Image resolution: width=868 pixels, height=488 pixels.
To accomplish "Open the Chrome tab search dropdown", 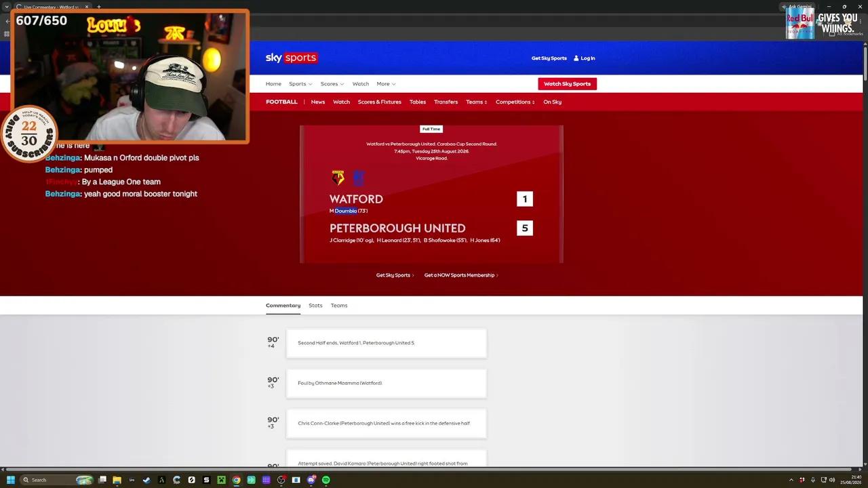I will coord(7,7).
